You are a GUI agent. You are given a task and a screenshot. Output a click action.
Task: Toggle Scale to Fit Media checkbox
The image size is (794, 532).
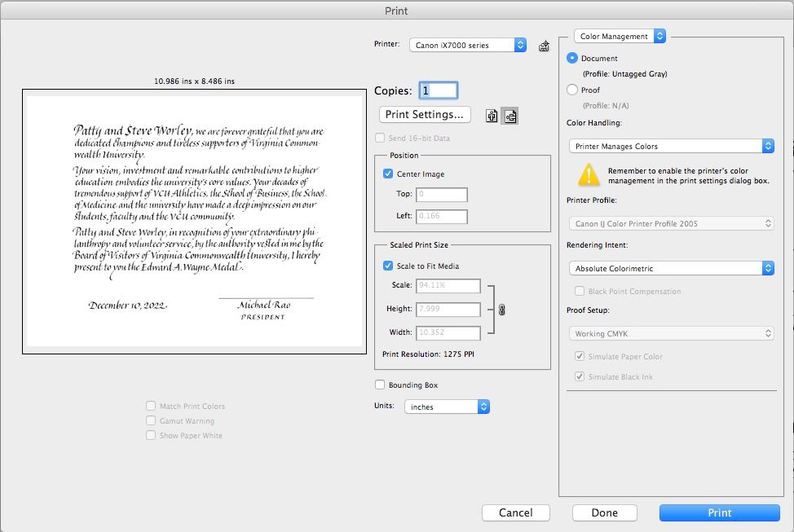pyautogui.click(x=388, y=265)
